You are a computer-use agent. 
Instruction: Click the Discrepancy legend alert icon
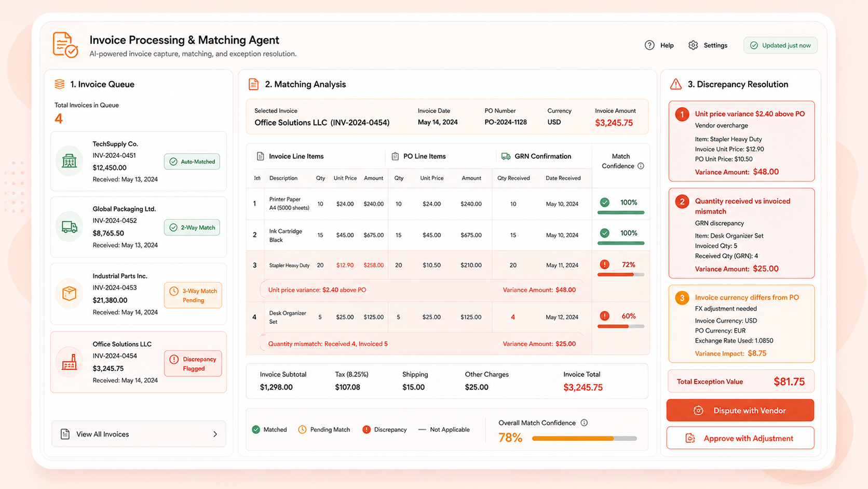tap(367, 430)
